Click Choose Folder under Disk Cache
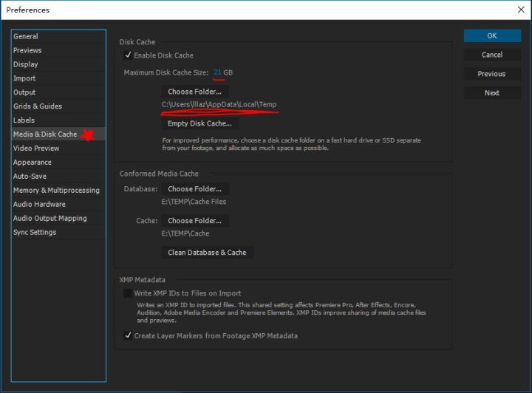This screenshot has width=532, height=393. [x=195, y=92]
